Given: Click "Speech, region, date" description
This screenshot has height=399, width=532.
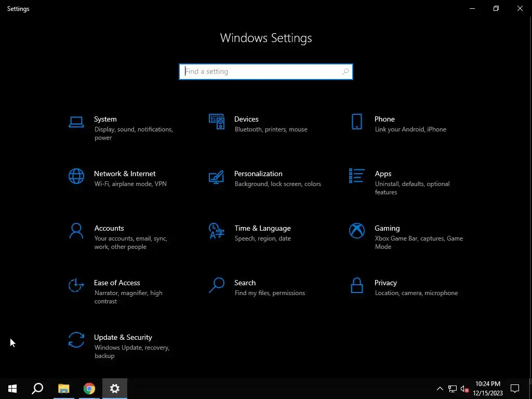Looking at the screenshot, I should [262, 238].
